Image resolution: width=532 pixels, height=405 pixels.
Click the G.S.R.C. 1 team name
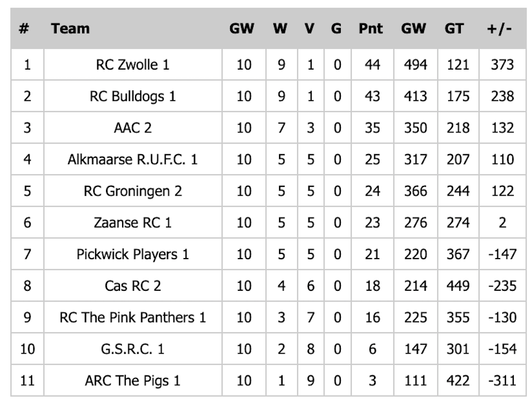[x=132, y=349]
